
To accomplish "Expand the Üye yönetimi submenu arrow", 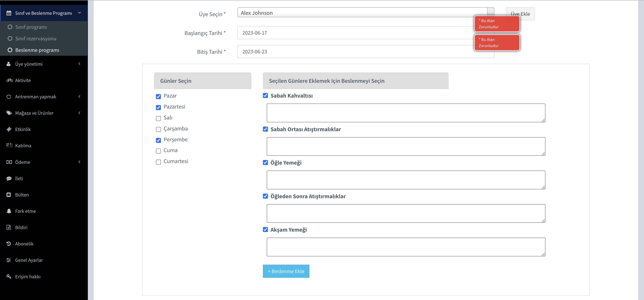I will tap(80, 64).
